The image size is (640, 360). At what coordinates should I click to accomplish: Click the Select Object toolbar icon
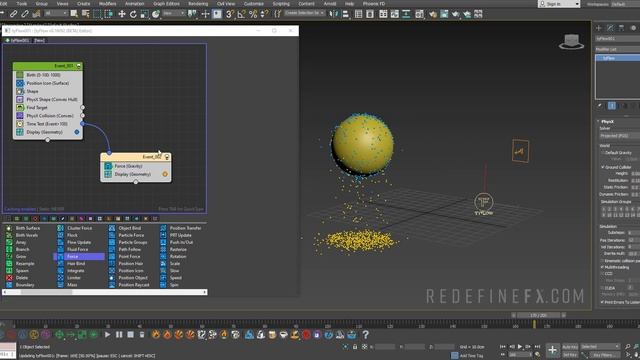coord(74,14)
